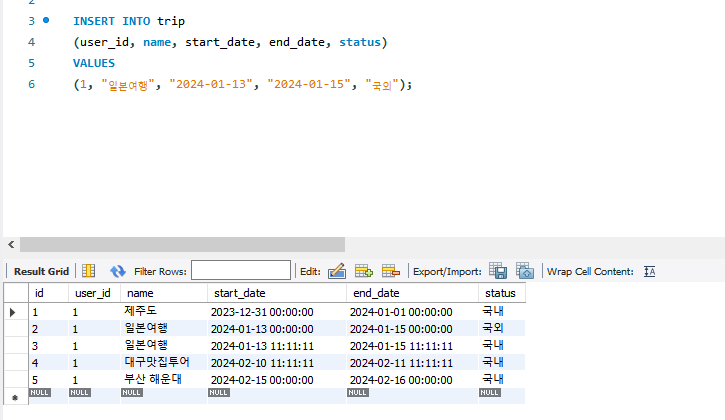Click the Result Grid button
Screen dimensions: 725x420
coord(41,272)
